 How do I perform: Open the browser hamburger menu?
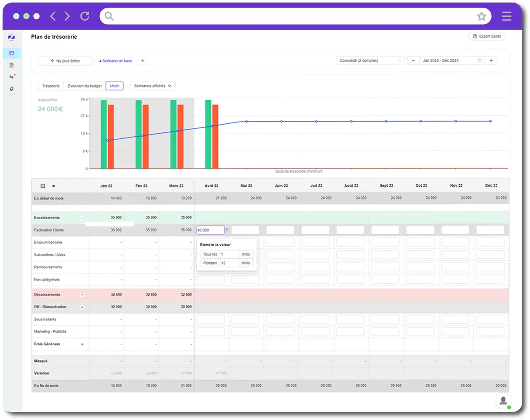point(507,16)
